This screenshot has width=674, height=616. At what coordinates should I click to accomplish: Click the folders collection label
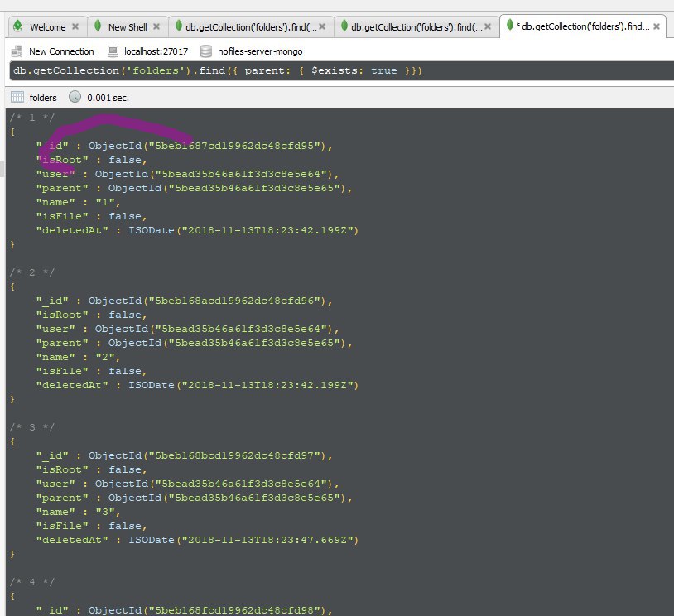click(x=43, y=98)
